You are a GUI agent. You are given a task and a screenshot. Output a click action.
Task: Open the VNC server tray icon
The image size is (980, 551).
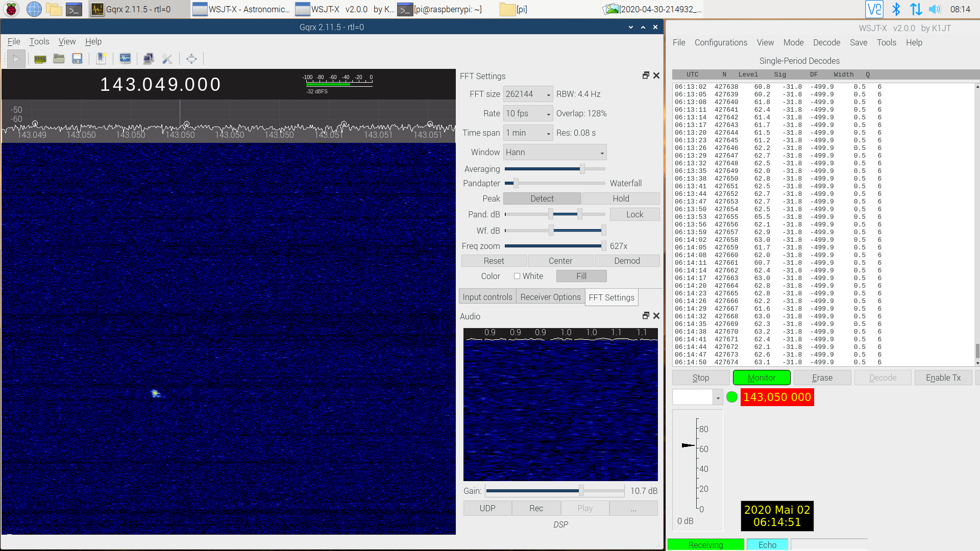point(874,9)
